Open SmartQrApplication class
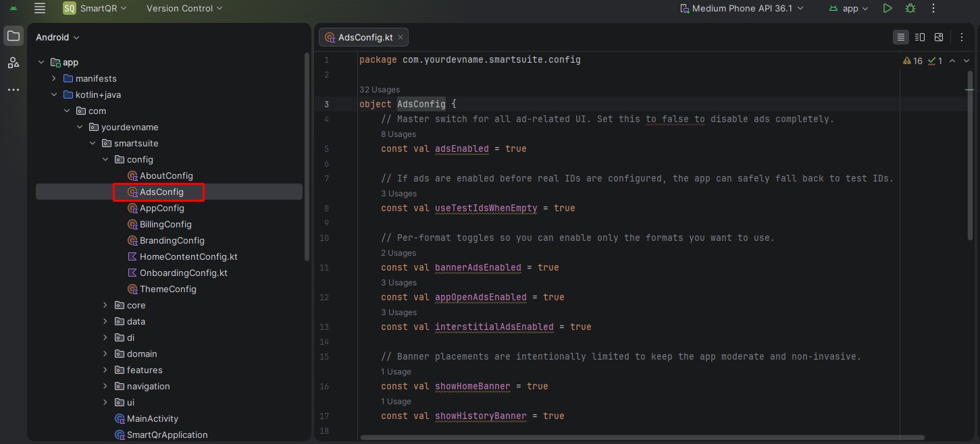The width and height of the screenshot is (980, 444). click(161, 435)
